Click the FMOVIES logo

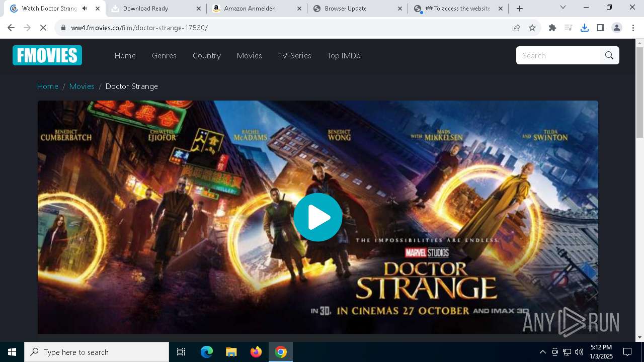tap(47, 55)
